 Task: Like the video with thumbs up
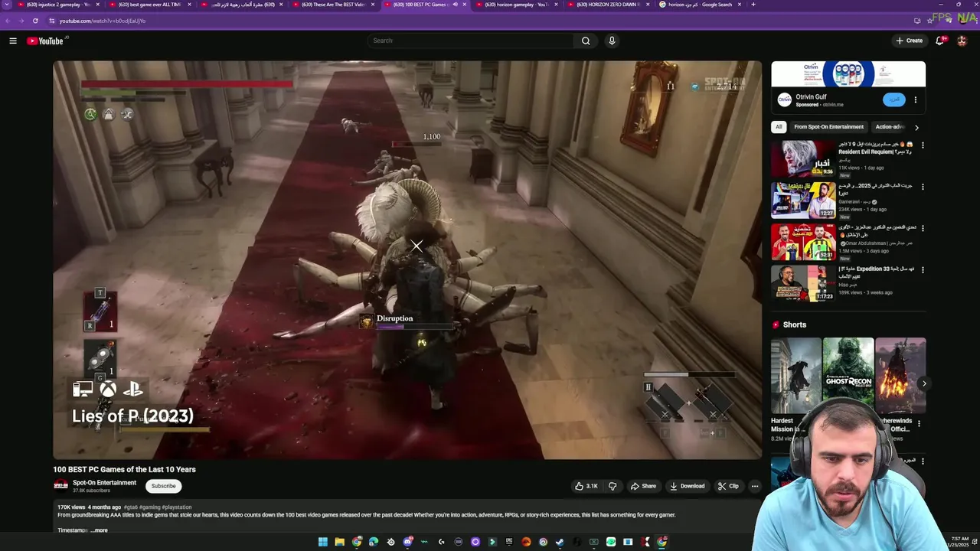tap(586, 486)
